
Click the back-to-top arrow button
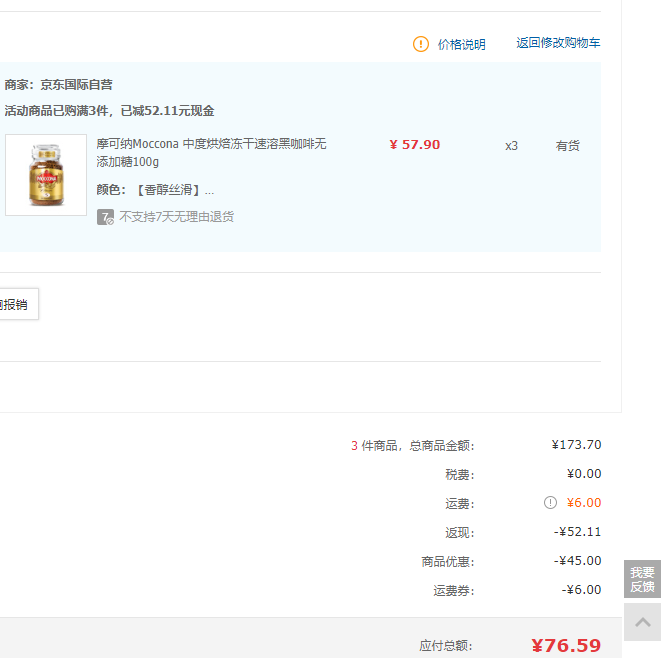[642, 622]
